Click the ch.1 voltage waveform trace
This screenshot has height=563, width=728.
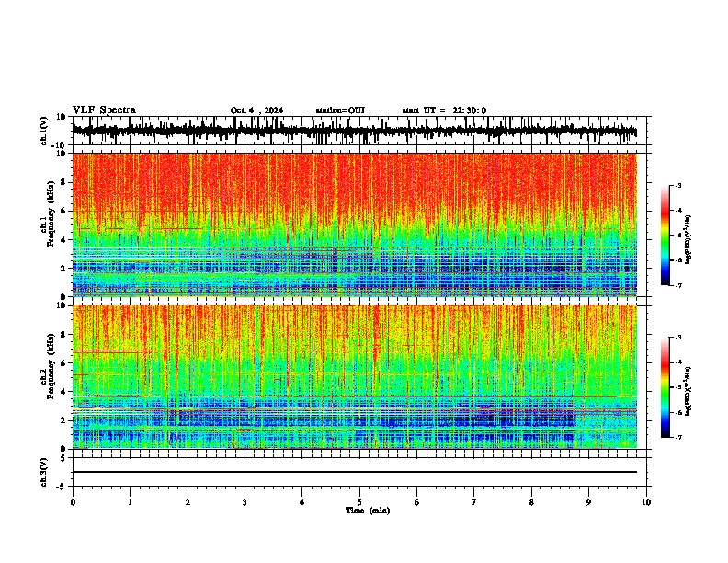tap(354, 131)
